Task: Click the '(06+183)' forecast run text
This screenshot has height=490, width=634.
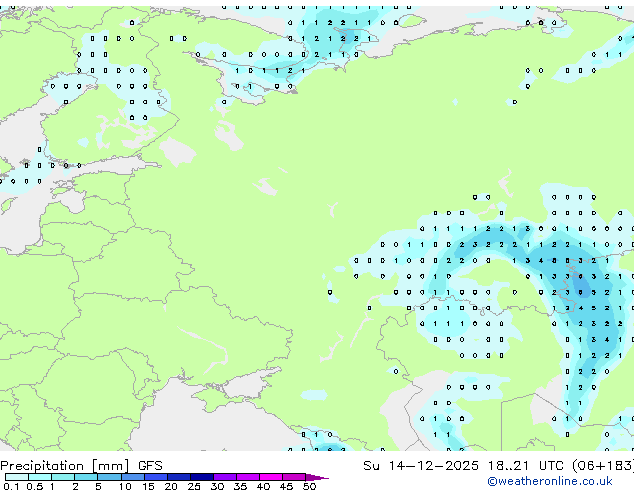Action: 603,466
